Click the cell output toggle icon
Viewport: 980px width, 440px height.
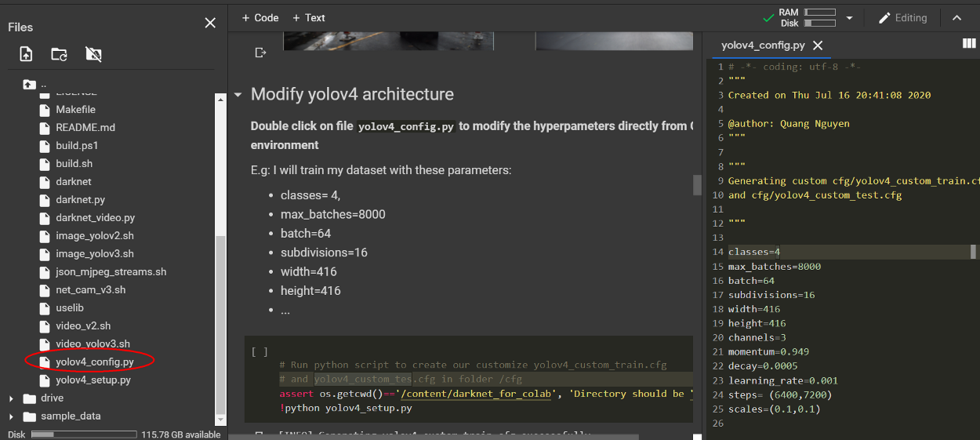tap(260, 53)
